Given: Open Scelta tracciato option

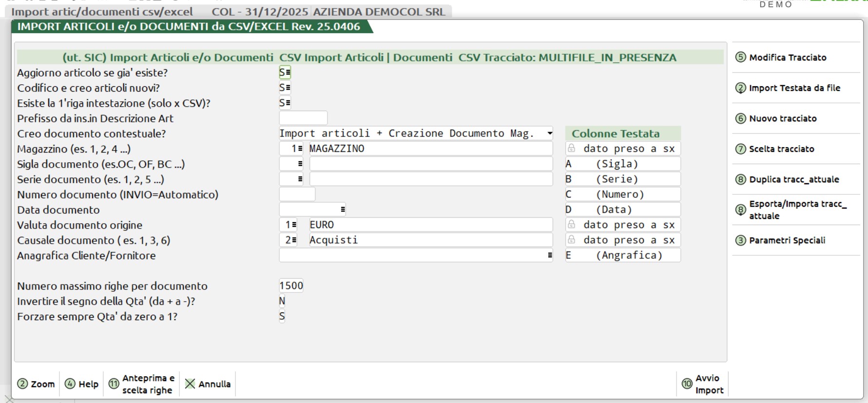Looking at the screenshot, I should 781,149.
